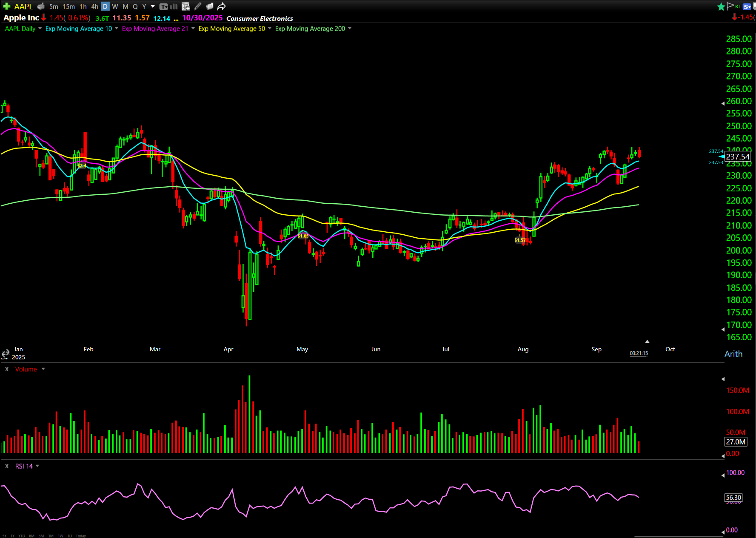This screenshot has height=538, width=756.
Task: Click the flag icon in the top right
Action: pos(730,6)
